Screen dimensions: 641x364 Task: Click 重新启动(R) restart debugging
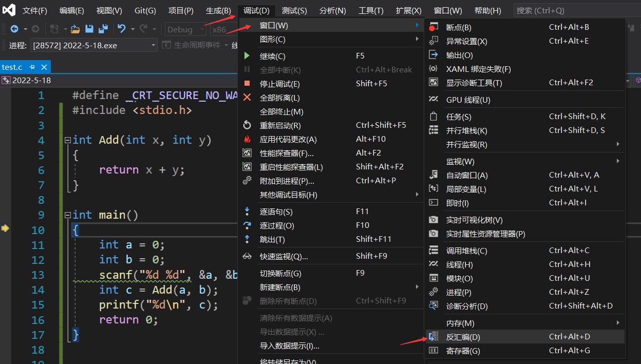[280, 125]
